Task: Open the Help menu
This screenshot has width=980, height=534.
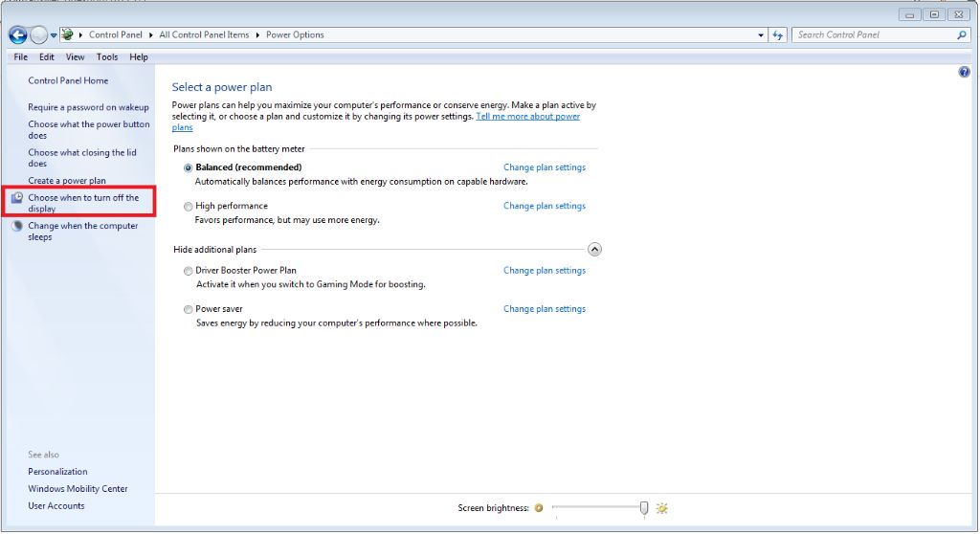Action: pyautogui.click(x=139, y=56)
